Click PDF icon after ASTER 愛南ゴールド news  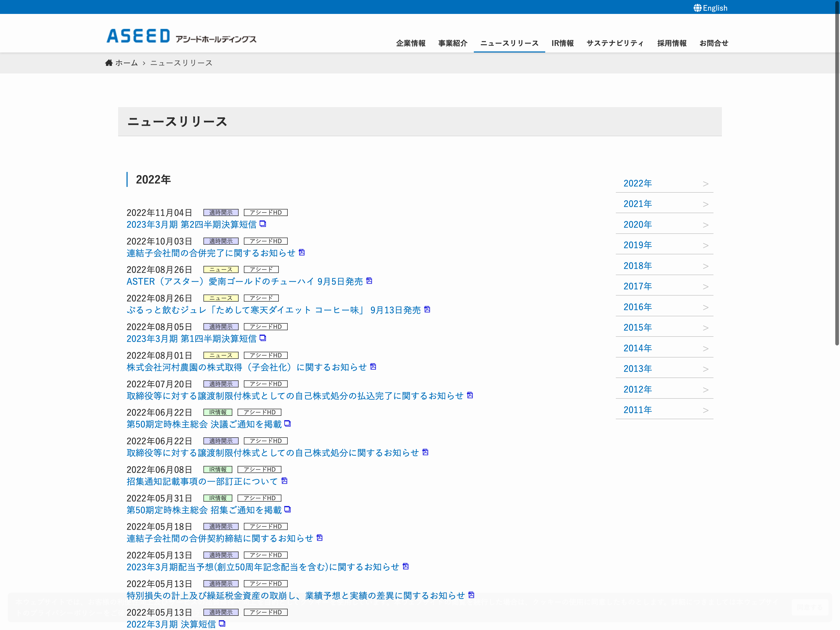pos(369,281)
